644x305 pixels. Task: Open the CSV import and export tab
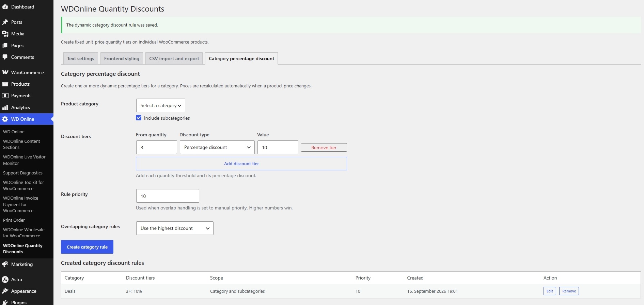(174, 58)
